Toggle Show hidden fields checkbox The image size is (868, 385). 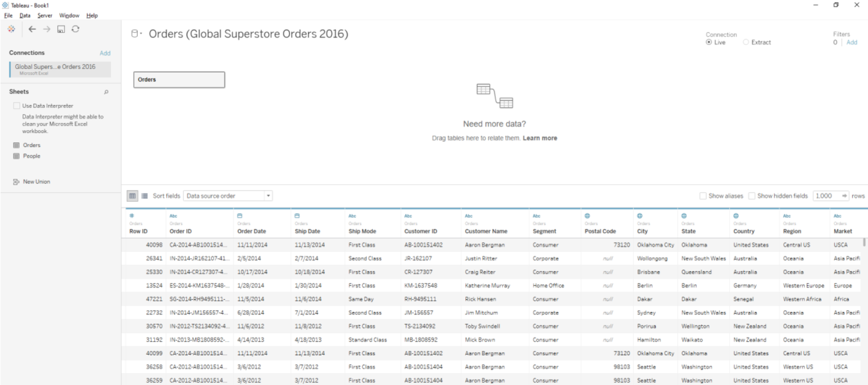pyautogui.click(x=752, y=196)
